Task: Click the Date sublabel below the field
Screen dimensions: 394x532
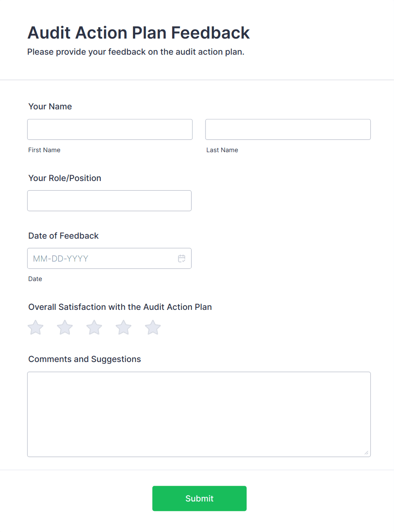Action: [x=35, y=279]
